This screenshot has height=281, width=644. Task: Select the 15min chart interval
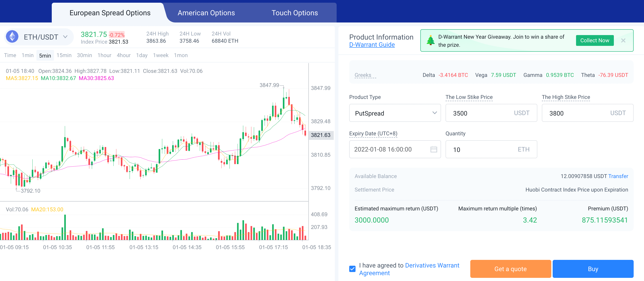(64, 55)
